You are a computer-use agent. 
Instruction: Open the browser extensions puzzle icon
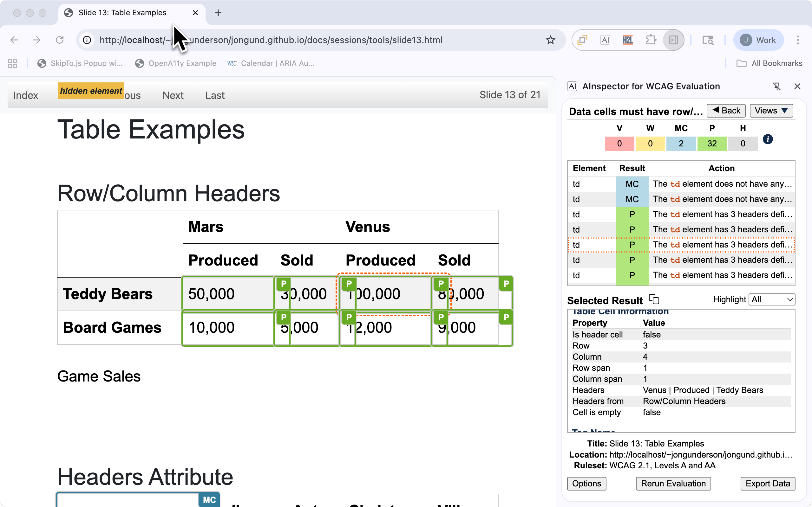[x=651, y=40]
